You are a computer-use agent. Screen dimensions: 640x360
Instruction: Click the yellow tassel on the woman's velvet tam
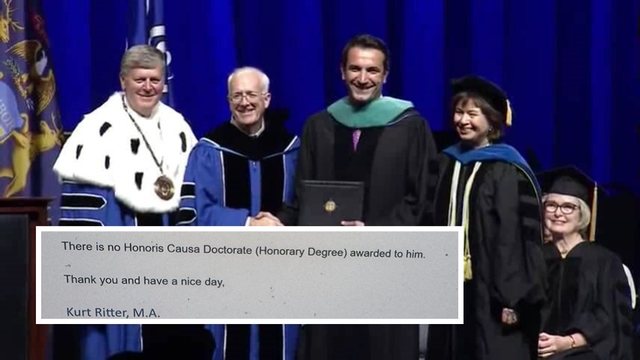508,112
